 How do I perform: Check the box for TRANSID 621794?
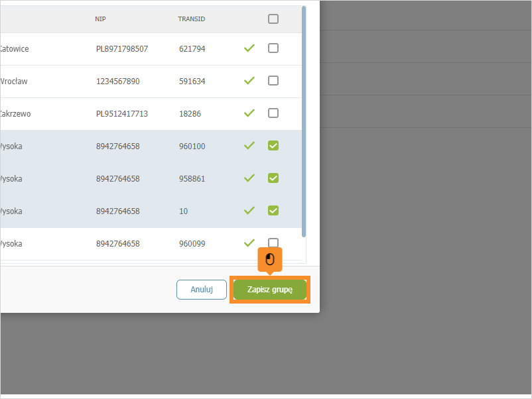point(273,48)
